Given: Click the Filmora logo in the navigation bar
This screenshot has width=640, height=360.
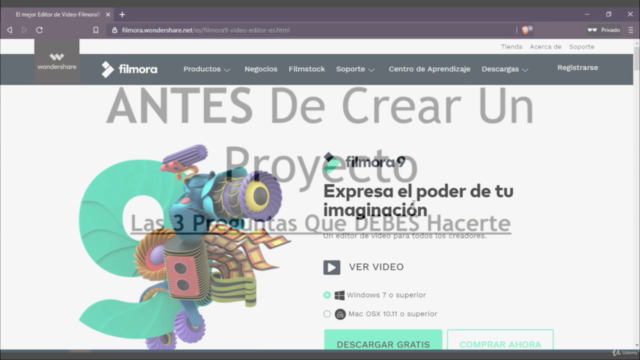Looking at the screenshot, I should coord(129,69).
